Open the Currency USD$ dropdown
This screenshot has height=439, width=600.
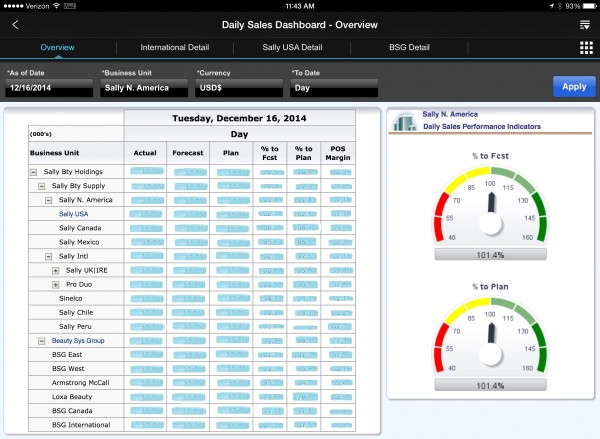(x=239, y=88)
